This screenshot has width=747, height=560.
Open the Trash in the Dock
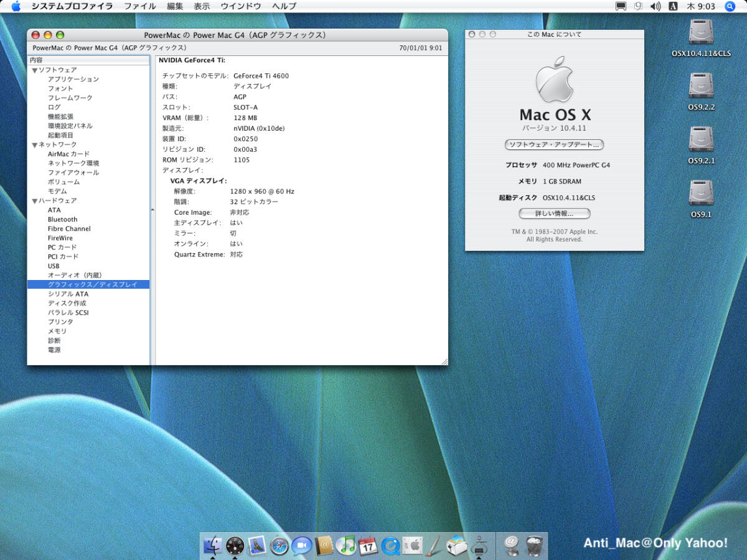534,546
